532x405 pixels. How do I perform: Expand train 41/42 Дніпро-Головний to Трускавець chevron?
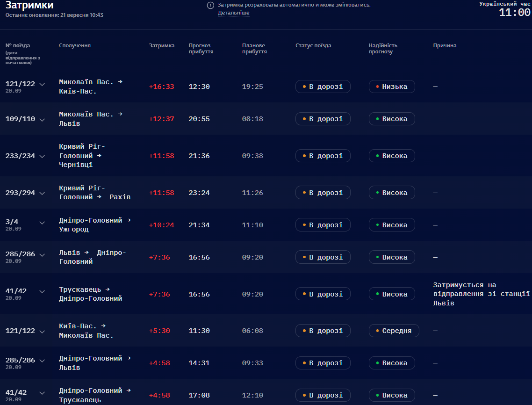42,393
